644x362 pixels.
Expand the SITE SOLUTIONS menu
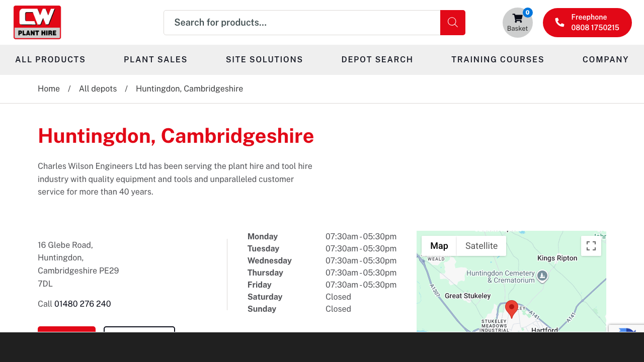click(x=264, y=59)
